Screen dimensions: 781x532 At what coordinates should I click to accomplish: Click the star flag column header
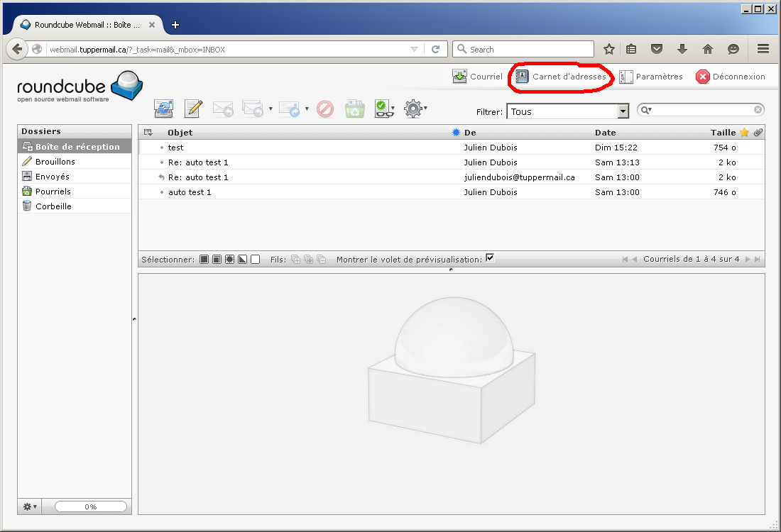(x=744, y=133)
